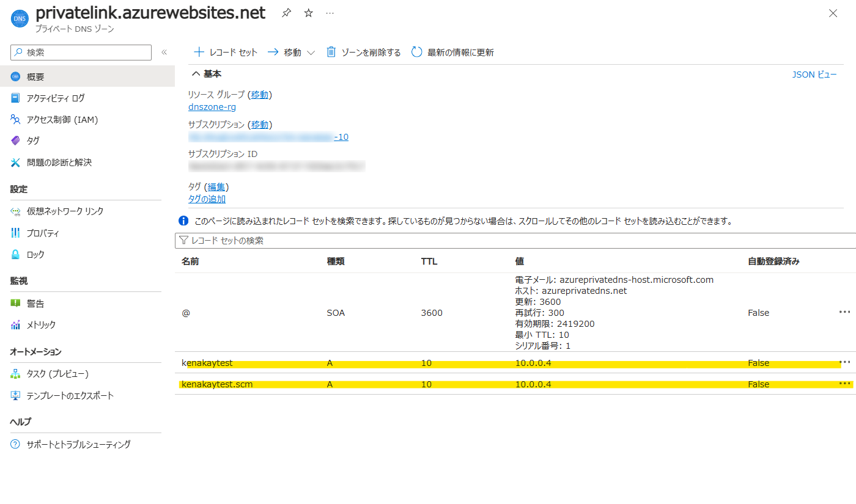
Task: Click ゾーンを削除する delete zone button
Action: 364,53
